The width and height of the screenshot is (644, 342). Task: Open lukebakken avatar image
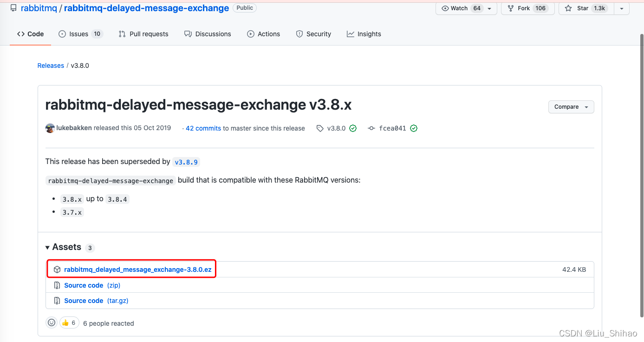click(50, 128)
